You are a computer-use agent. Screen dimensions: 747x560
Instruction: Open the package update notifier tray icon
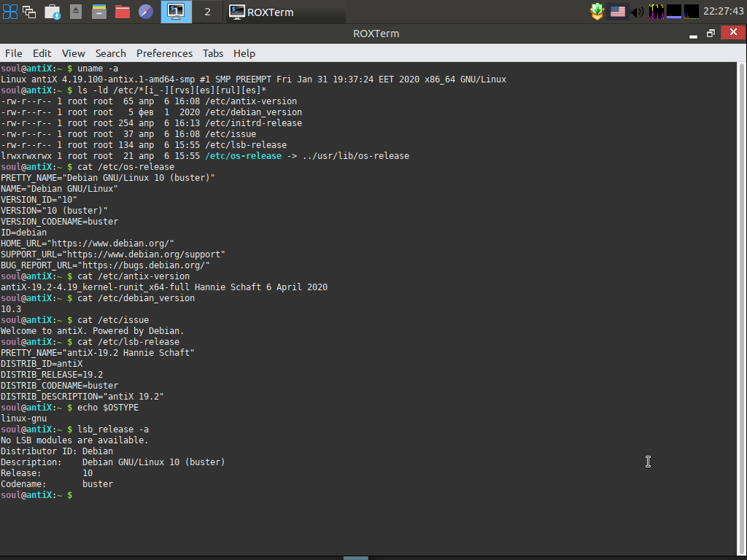click(x=597, y=12)
